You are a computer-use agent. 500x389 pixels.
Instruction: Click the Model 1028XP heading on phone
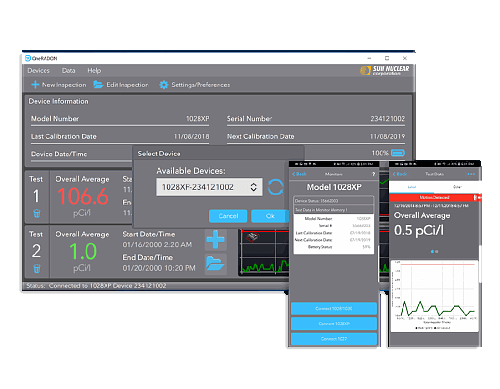click(x=334, y=187)
